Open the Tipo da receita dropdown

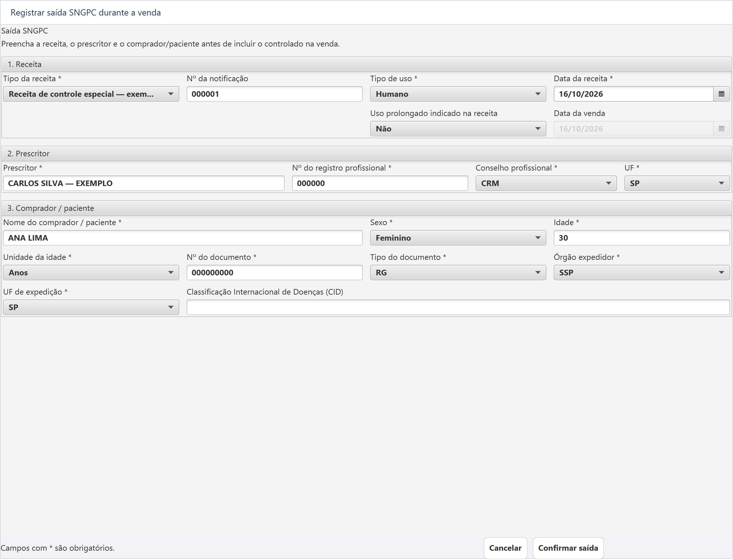click(91, 94)
